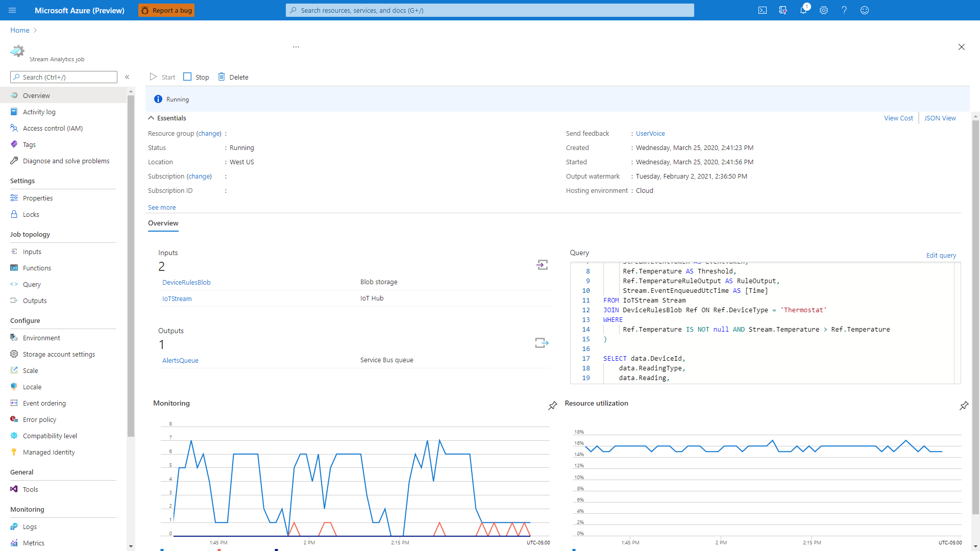Click the resource utilization pin icon

pos(964,405)
